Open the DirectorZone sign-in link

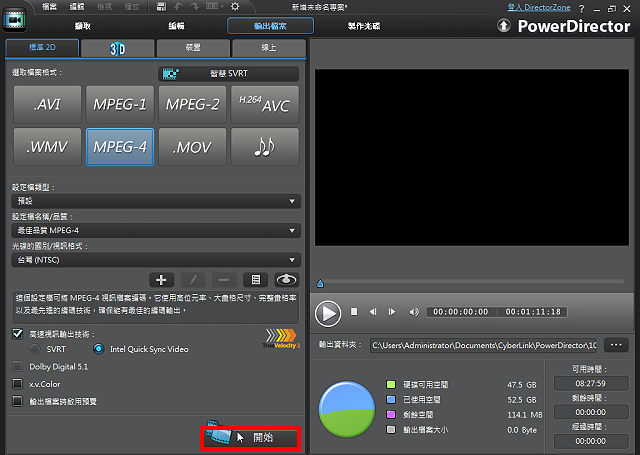[x=539, y=7]
